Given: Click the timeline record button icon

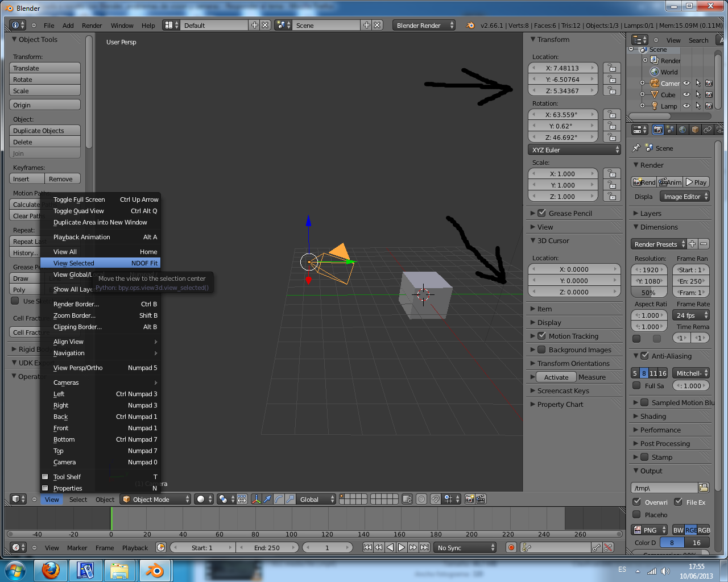Looking at the screenshot, I should point(511,547).
